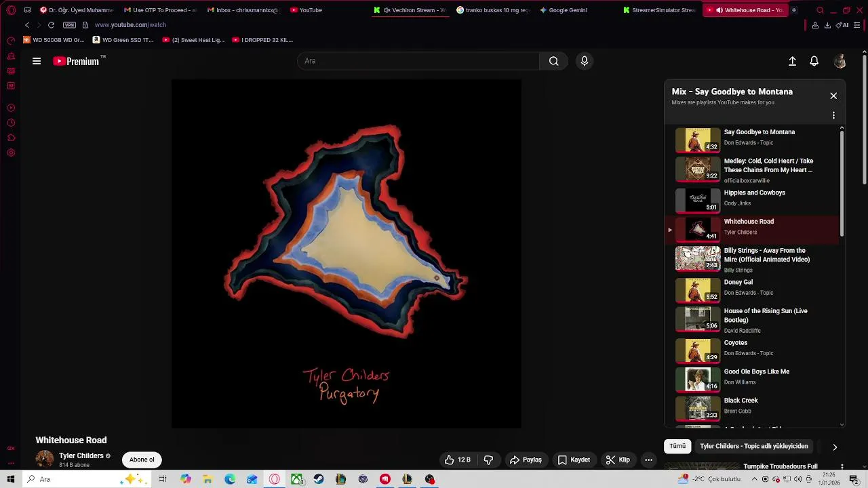Screen dimensions: 868x488
Task: Switch to the YouTube browser tab
Action: [x=306, y=10]
